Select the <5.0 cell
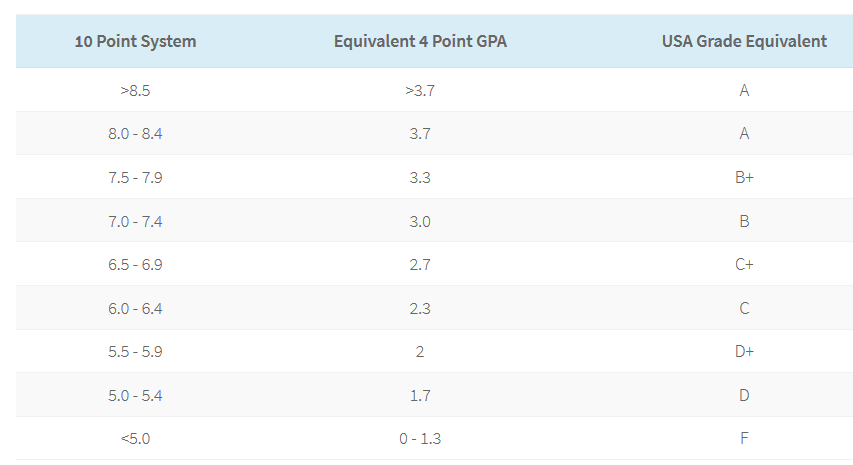The image size is (853, 465). (135, 438)
